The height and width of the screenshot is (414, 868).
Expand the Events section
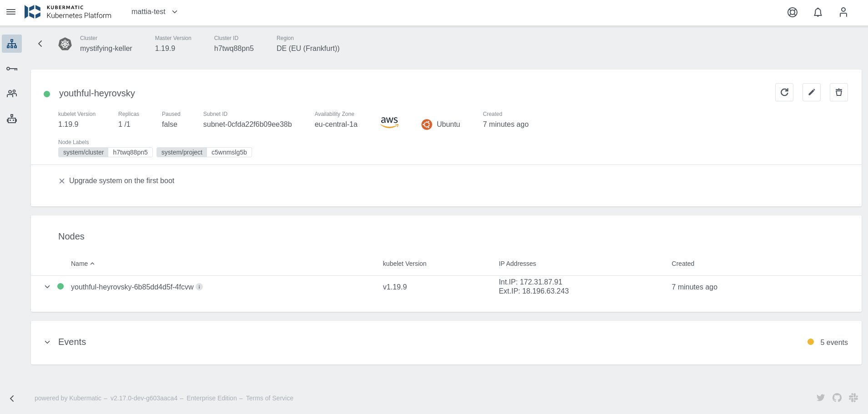47,342
